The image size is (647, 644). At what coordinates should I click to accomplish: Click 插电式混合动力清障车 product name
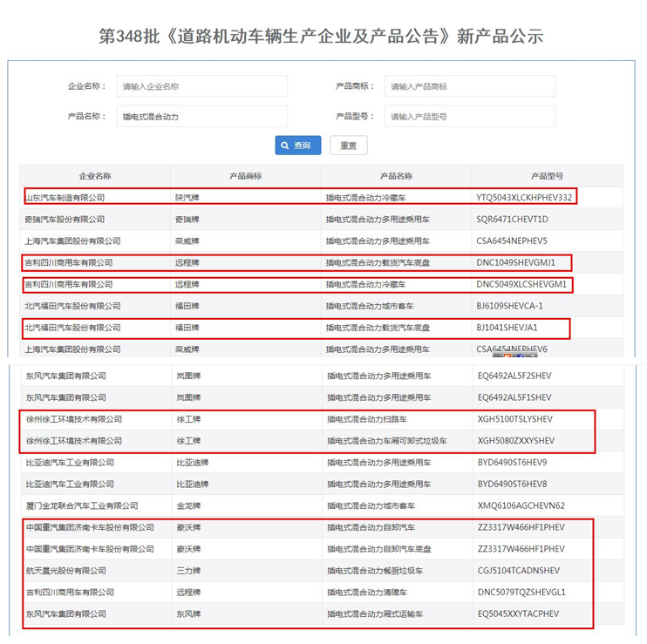tap(367, 592)
